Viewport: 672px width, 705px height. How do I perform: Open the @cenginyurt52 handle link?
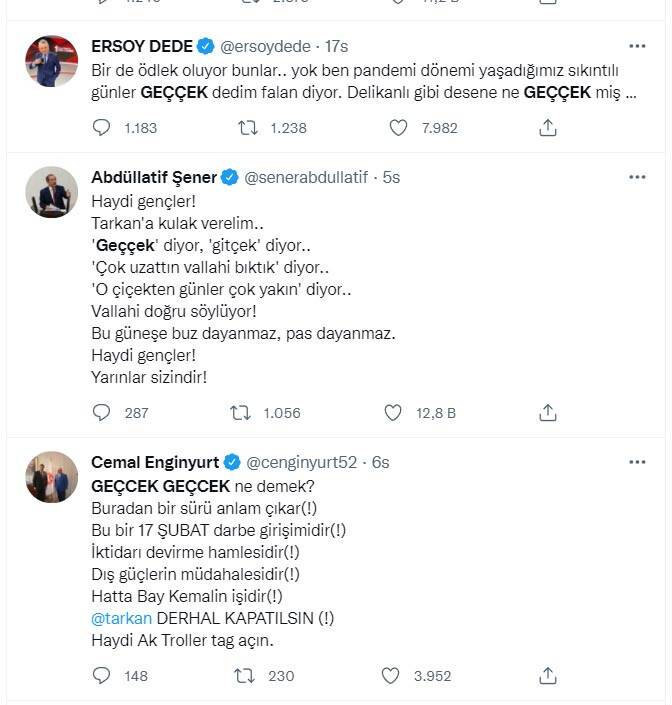304,462
